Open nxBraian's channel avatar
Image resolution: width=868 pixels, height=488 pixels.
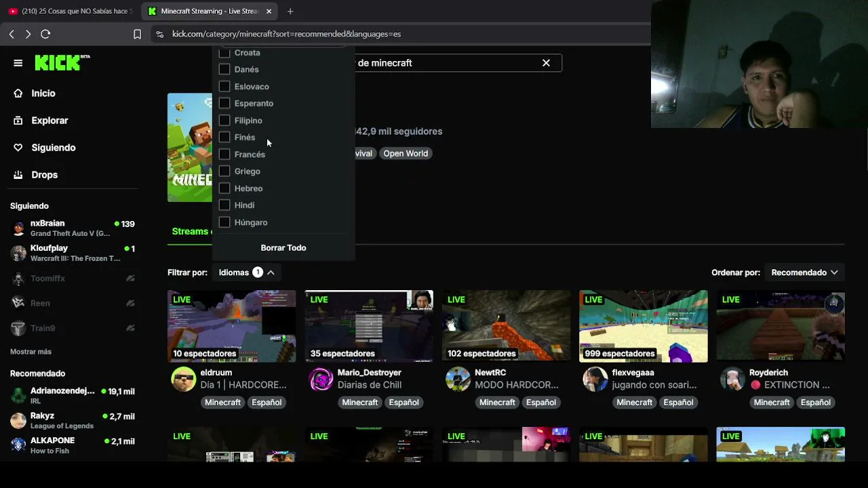[19, 228]
